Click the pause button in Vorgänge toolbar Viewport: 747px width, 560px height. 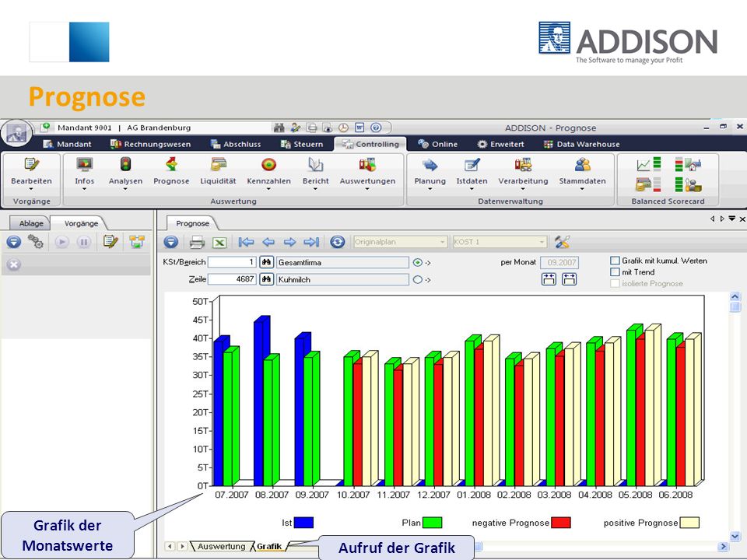click(x=84, y=242)
